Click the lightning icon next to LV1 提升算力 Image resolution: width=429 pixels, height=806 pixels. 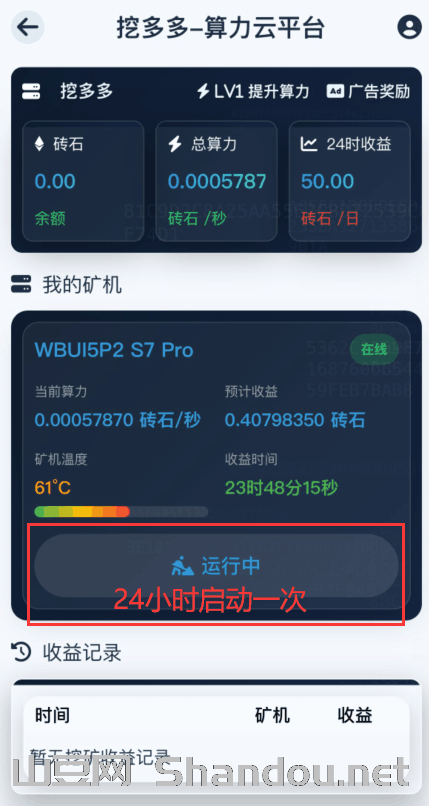[203, 91]
